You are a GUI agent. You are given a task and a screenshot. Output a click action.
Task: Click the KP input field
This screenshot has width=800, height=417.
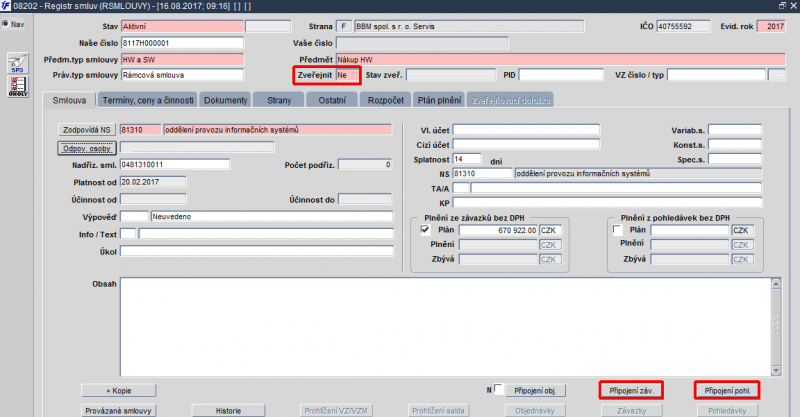coord(607,203)
